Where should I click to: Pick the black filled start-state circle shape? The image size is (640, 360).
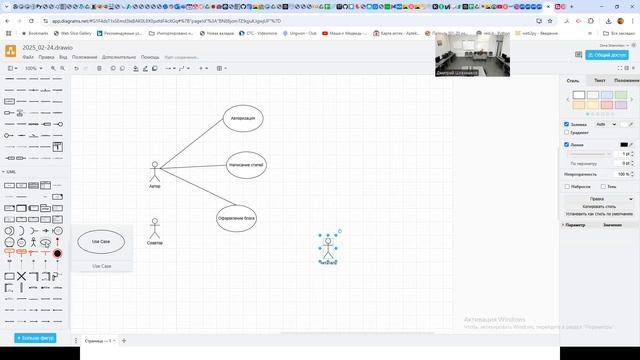point(58,253)
